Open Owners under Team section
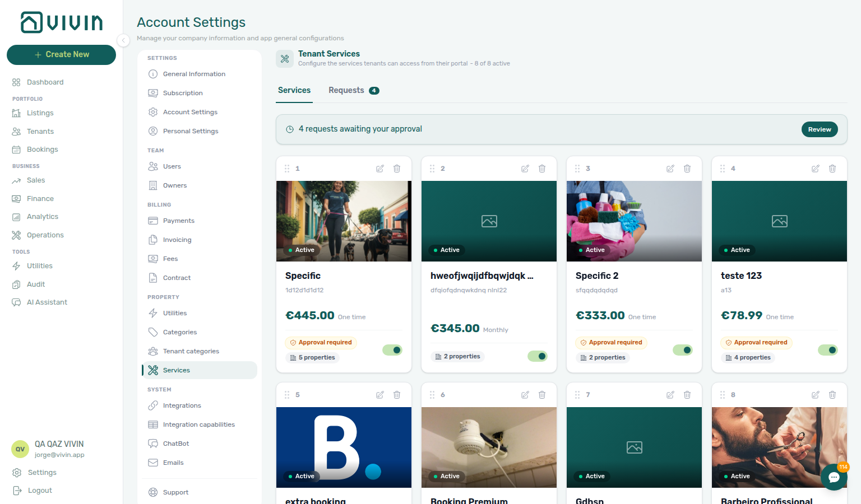861x504 pixels. point(200,185)
